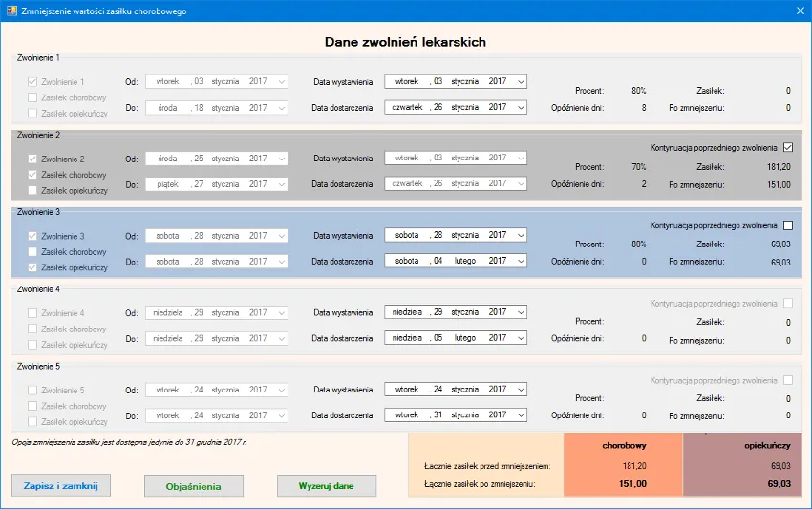
Task: Open Data wystawienia dropdown in Zwolnienie 1
Action: [x=519, y=81]
